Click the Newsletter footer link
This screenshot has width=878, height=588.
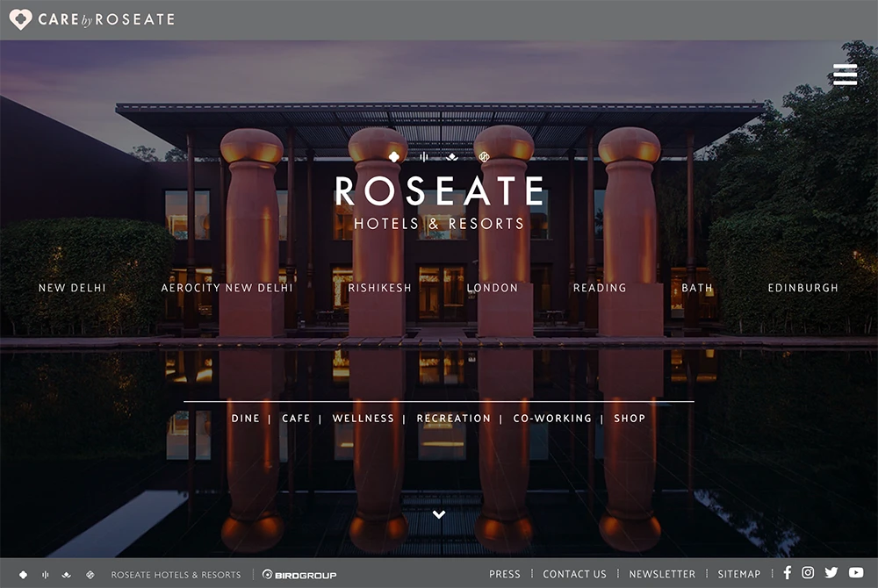coord(662,574)
